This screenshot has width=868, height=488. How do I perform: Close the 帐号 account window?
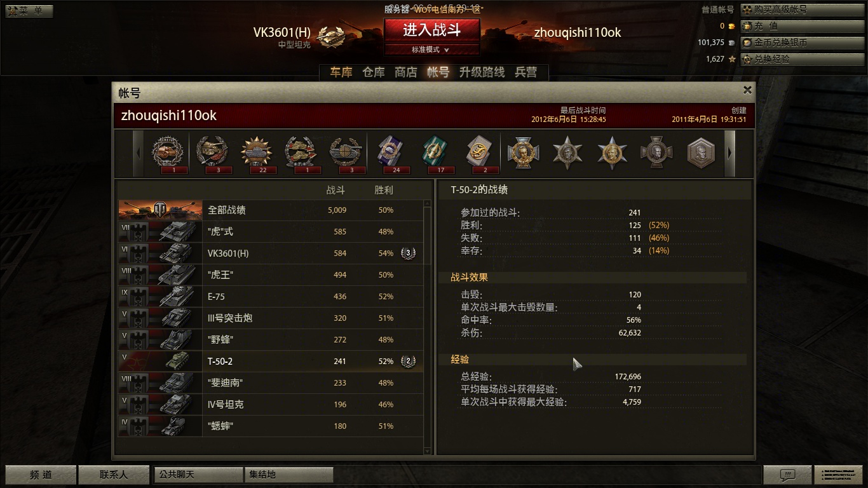point(747,90)
